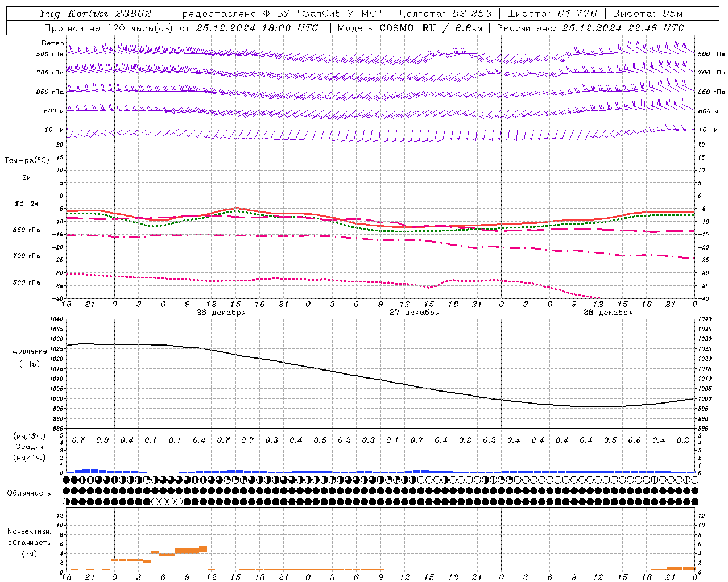Click the precipitation value 0.6
The image size is (728, 582).
(x=634, y=440)
